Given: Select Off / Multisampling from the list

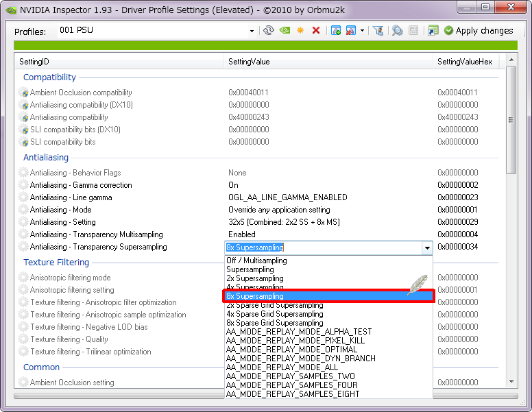Looking at the screenshot, I should click(x=256, y=260).
